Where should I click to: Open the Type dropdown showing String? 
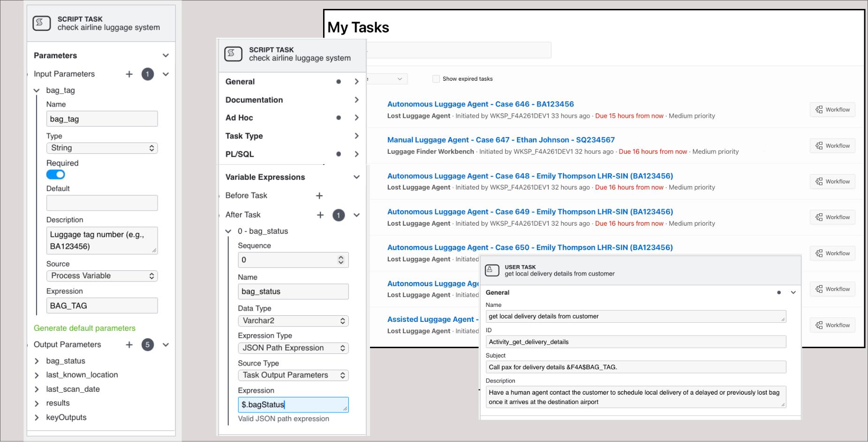(102, 148)
